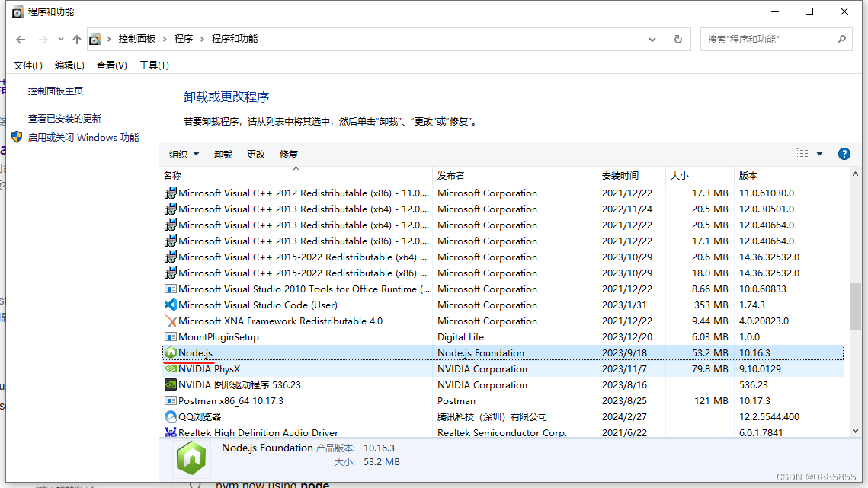Click the scrollbar down arrow
Viewport: 868px width, 488px height.
(x=855, y=431)
